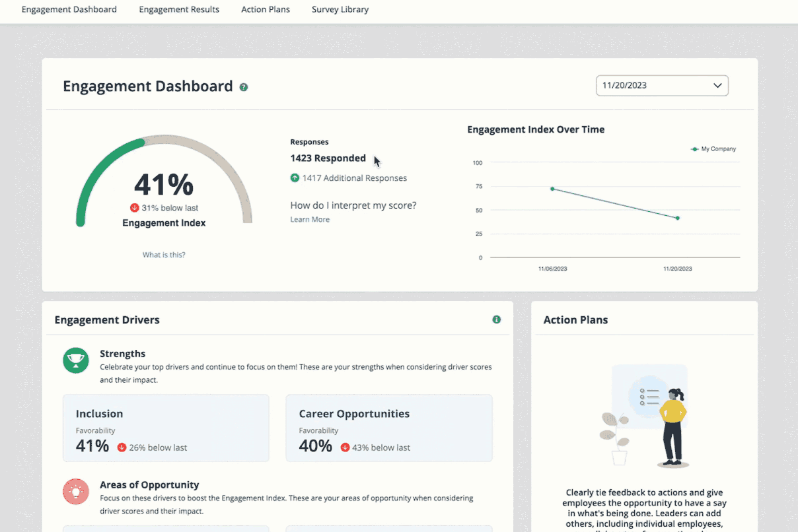Click the red lightbulb Areas of Opportunity icon
The height and width of the screenshot is (532, 798).
(x=76, y=492)
